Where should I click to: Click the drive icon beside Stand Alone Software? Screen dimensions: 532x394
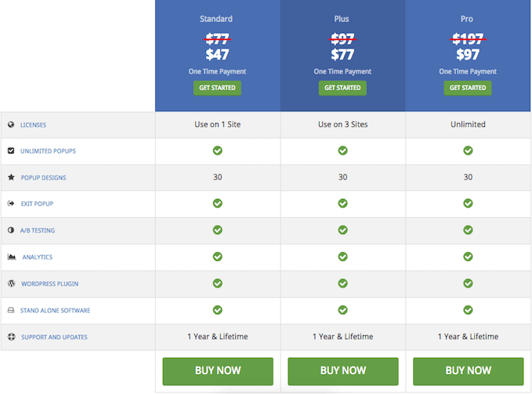click(11, 310)
